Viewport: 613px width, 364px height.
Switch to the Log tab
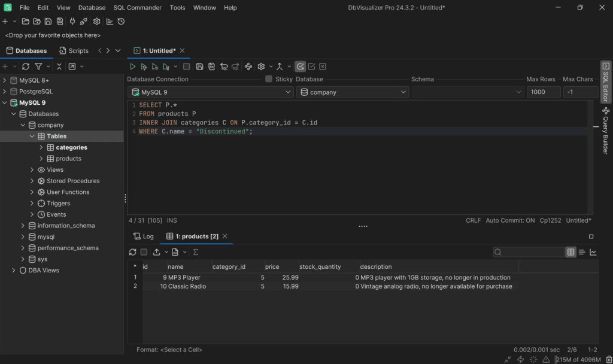tap(144, 236)
